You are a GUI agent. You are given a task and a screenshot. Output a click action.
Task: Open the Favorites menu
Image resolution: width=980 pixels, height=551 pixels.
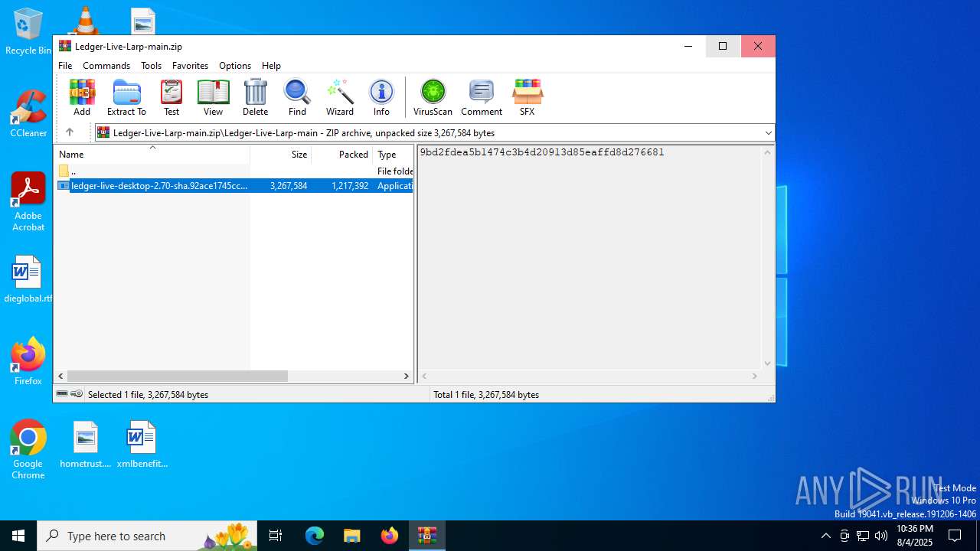190,66
